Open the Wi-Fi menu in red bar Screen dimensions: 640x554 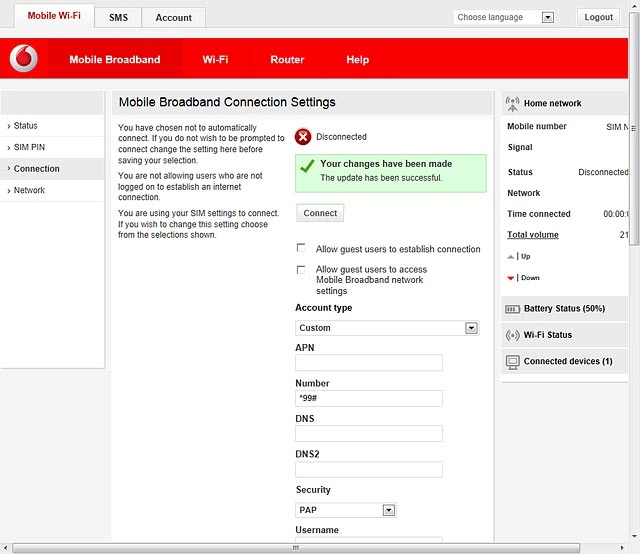click(215, 60)
